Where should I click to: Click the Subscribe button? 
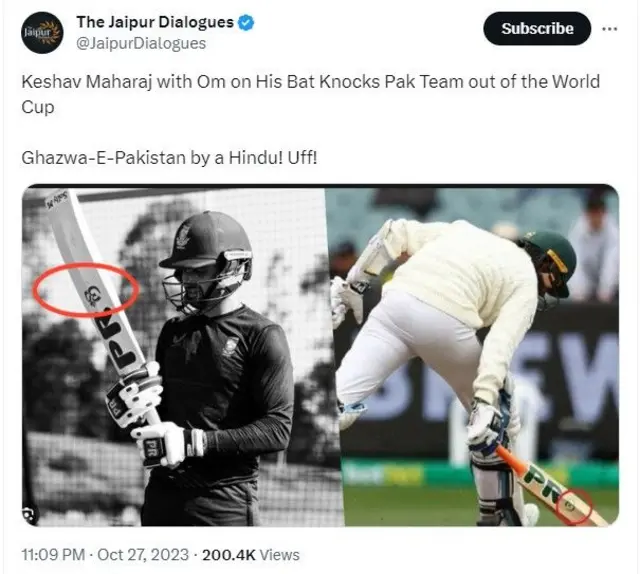[x=537, y=29]
